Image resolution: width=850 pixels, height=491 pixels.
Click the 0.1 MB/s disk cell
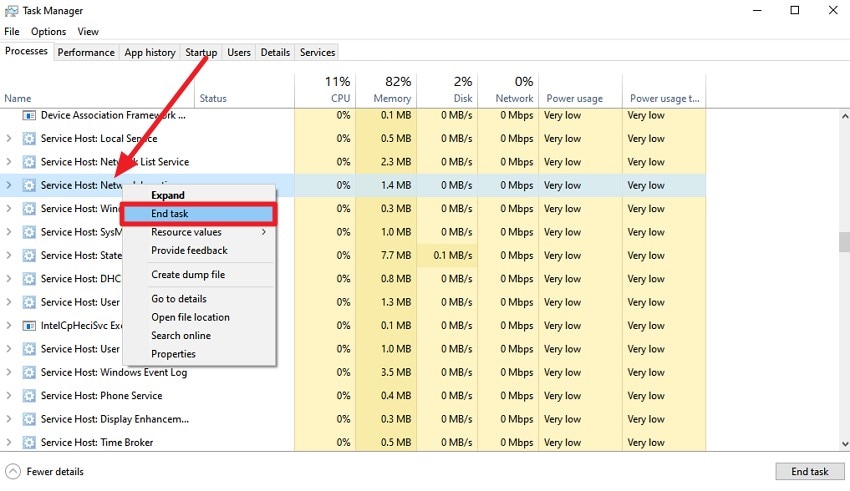(447, 255)
